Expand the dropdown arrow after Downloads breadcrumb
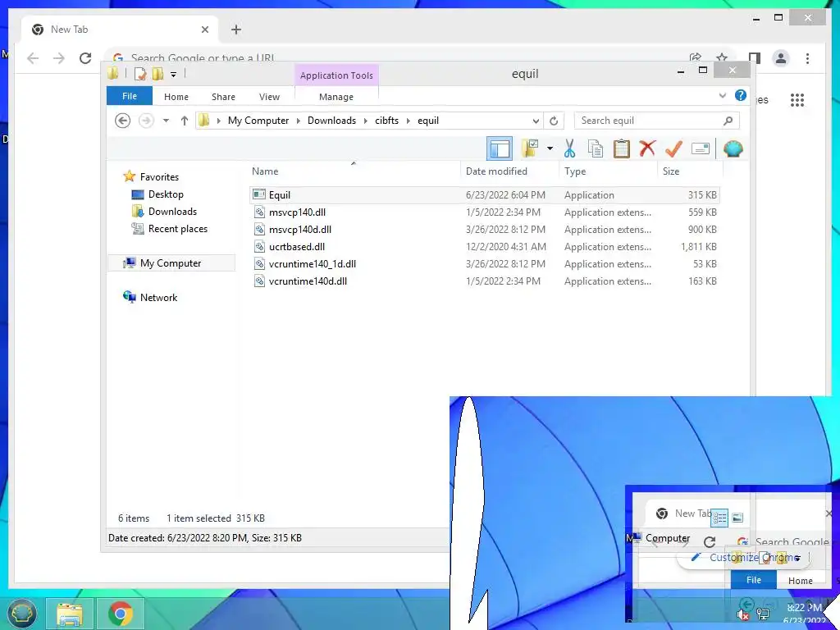 tap(365, 121)
